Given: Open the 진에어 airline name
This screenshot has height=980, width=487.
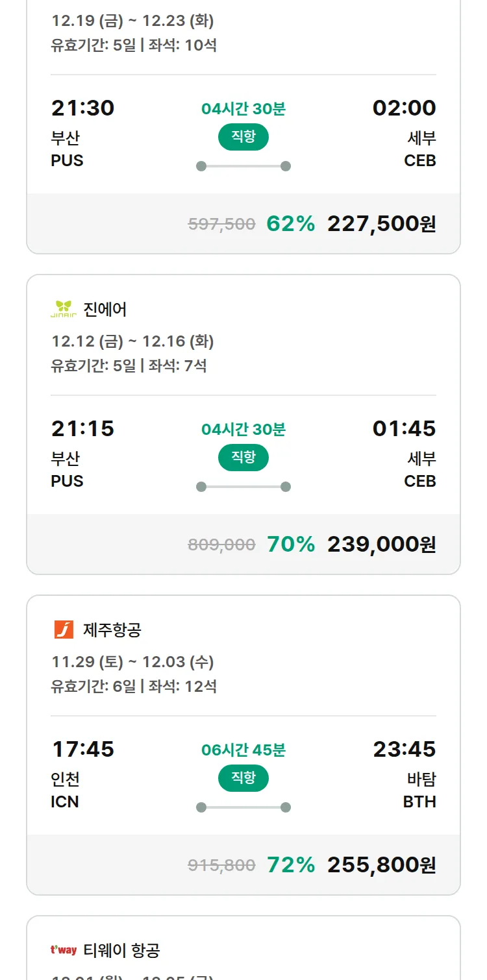Looking at the screenshot, I should [x=105, y=310].
